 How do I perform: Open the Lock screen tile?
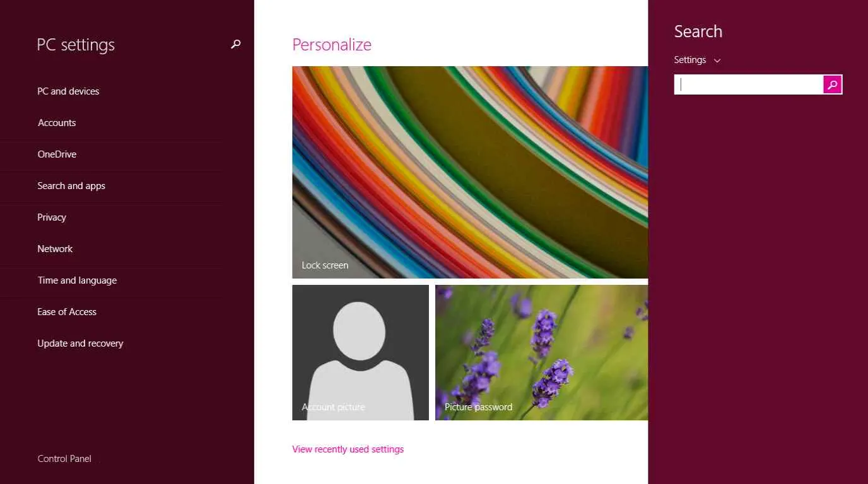pos(470,172)
